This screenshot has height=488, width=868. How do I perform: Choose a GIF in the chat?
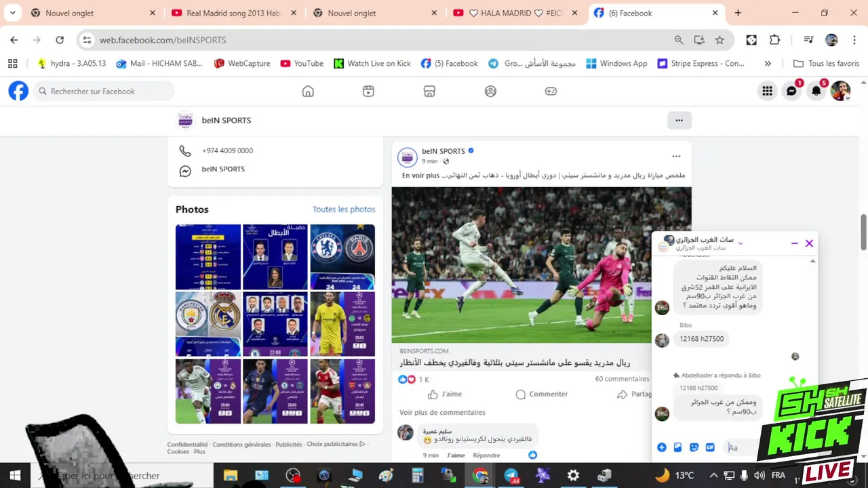click(x=710, y=447)
